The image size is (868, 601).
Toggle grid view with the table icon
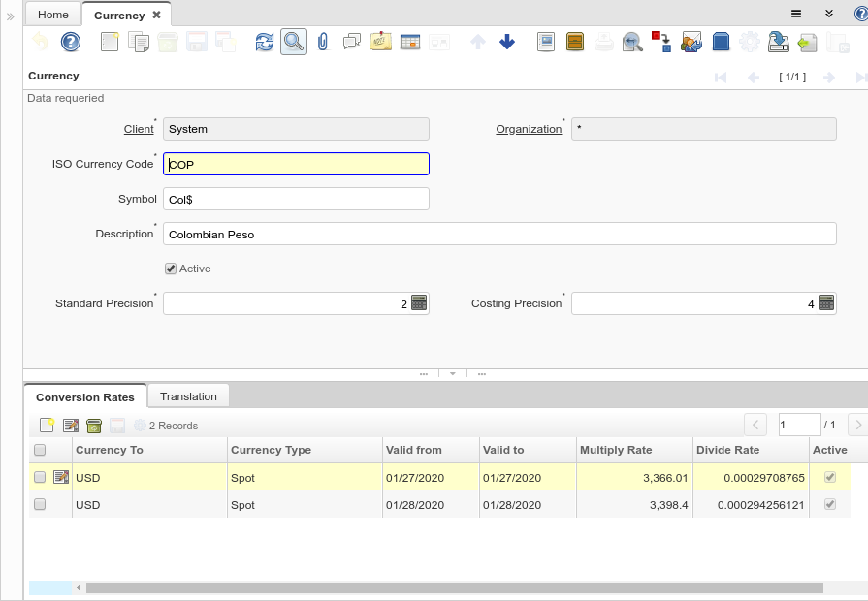pos(410,42)
